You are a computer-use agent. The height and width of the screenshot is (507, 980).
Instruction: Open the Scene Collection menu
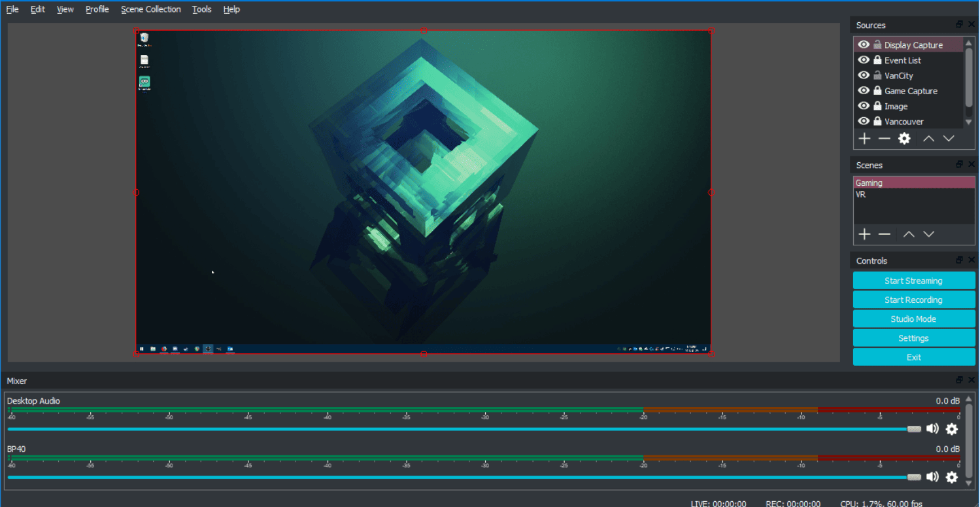[150, 9]
